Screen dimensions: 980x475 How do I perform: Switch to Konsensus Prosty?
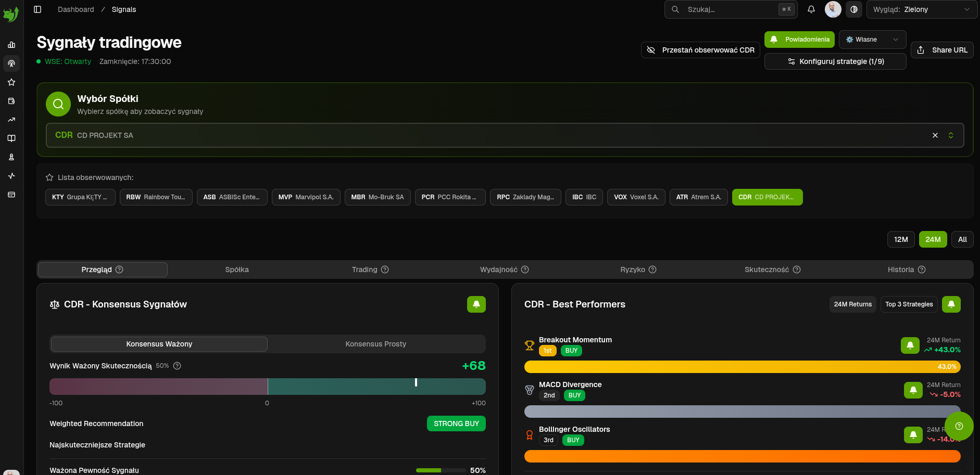[x=376, y=344]
